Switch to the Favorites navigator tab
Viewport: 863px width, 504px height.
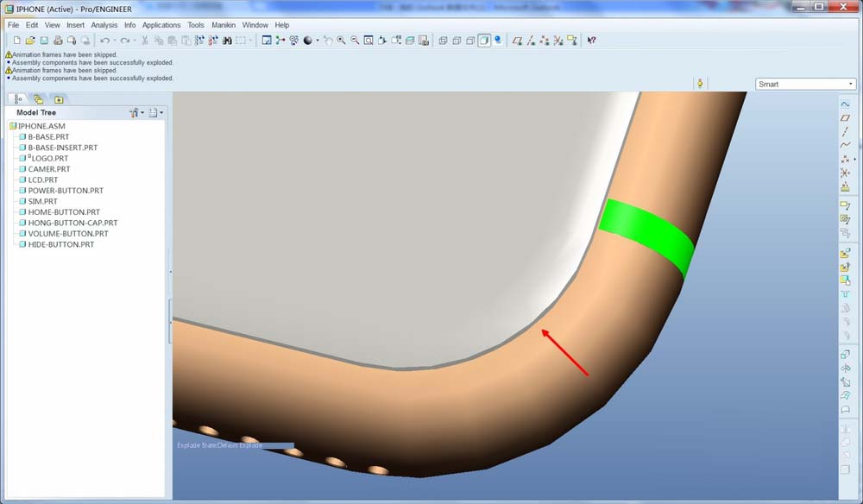point(59,99)
